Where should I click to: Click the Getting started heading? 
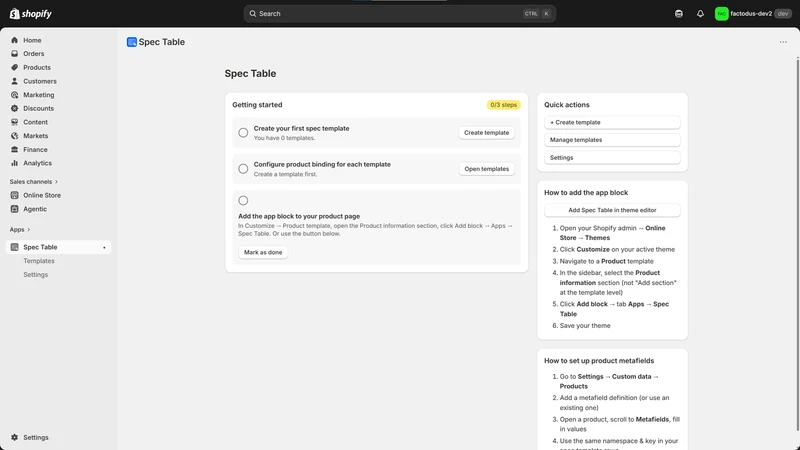tap(257, 105)
